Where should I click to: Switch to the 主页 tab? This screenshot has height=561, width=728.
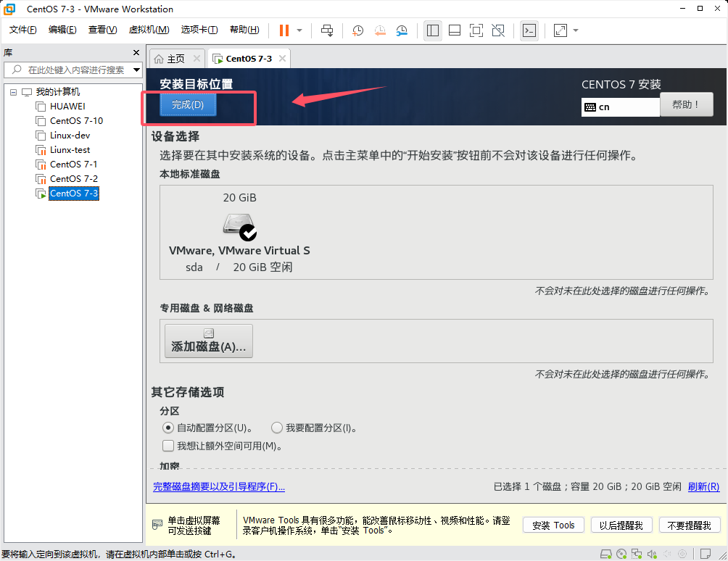(175, 59)
